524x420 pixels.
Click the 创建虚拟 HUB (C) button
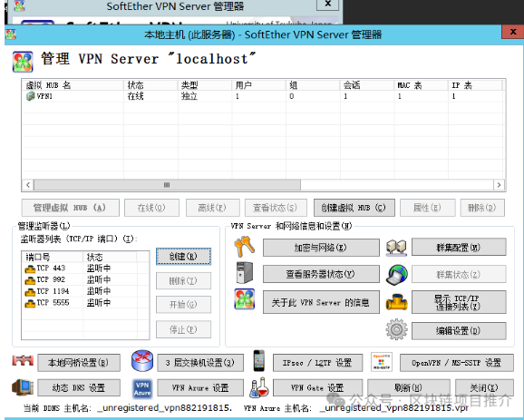[354, 208]
